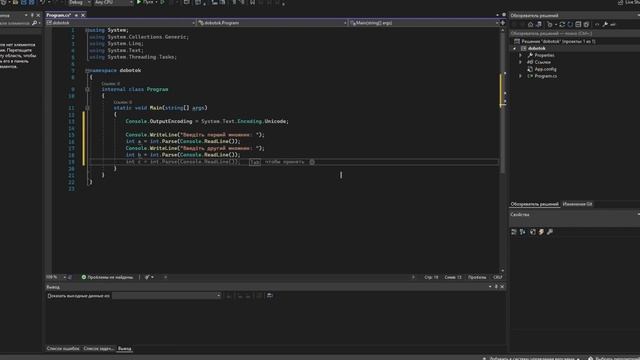Click the alphabetical sort icon in Свойства panel

click(x=522, y=232)
